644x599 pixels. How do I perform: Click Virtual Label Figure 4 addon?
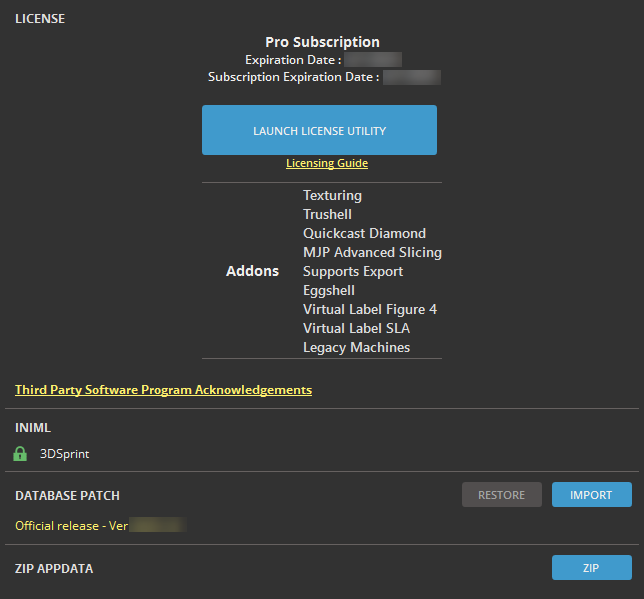point(369,309)
